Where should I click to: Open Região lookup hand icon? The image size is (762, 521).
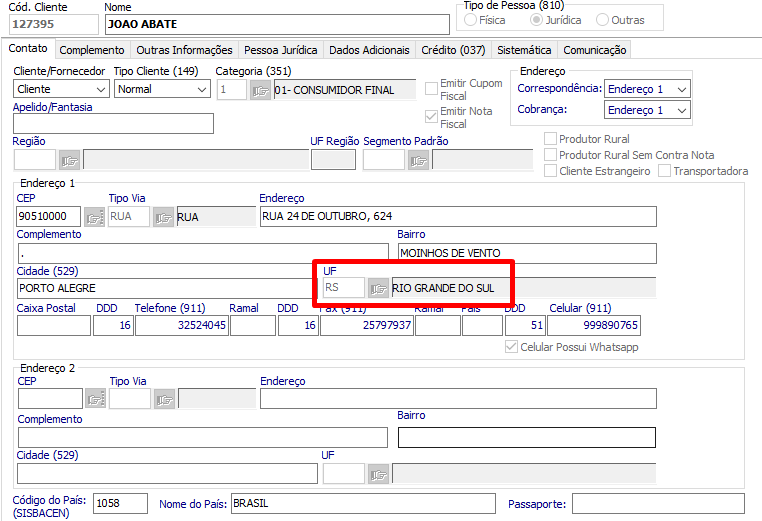point(69,160)
